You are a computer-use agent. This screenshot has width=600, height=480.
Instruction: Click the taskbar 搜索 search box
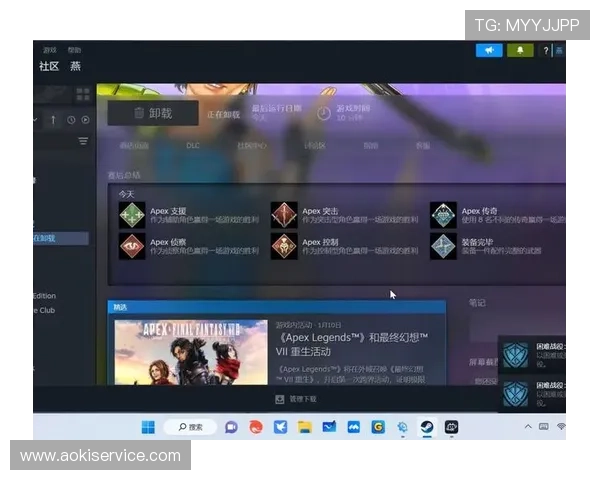tap(190, 427)
